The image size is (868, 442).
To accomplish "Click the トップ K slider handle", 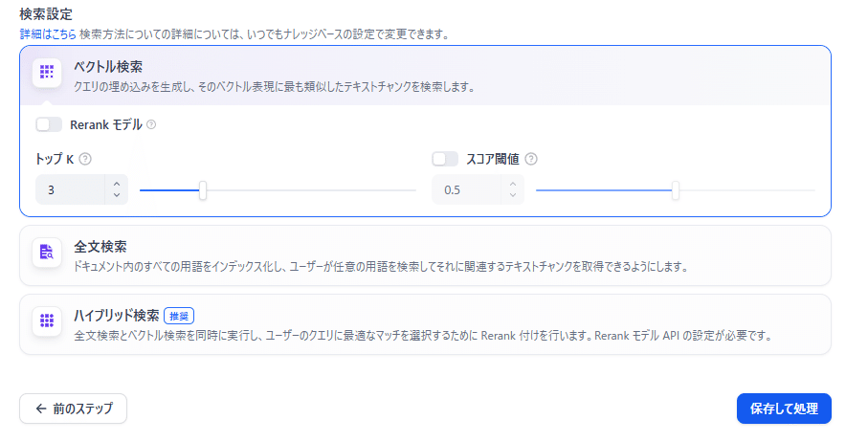I will coord(203,190).
